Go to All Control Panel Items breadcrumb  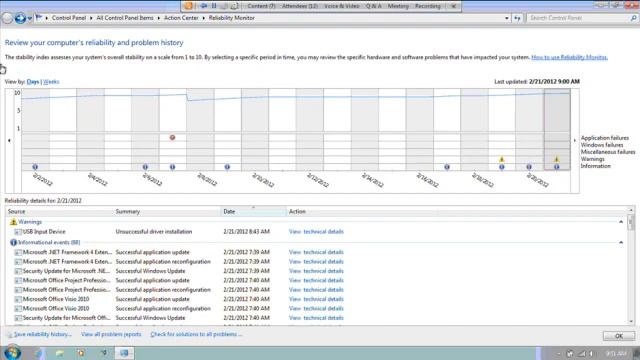[125, 18]
